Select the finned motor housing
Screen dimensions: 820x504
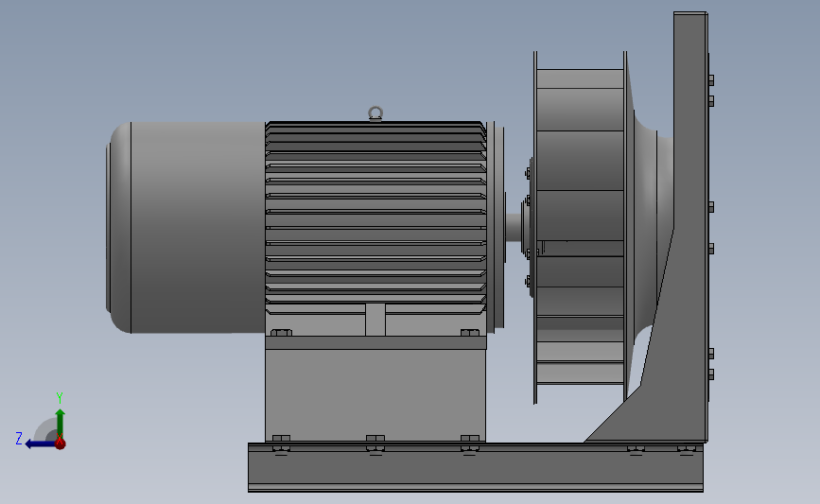376,219
